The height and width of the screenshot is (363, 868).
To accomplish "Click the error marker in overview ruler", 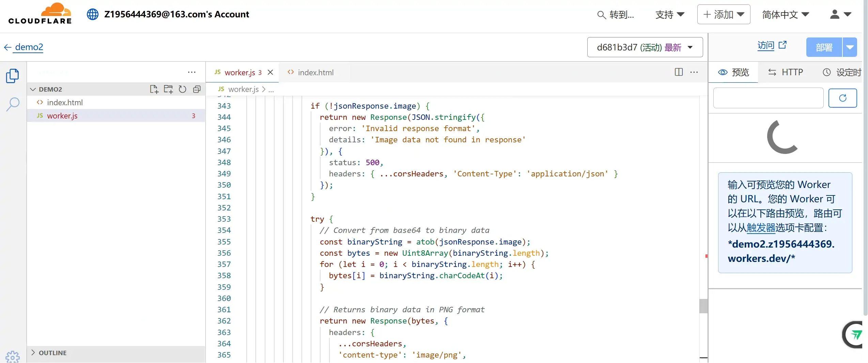I will (x=706, y=256).
